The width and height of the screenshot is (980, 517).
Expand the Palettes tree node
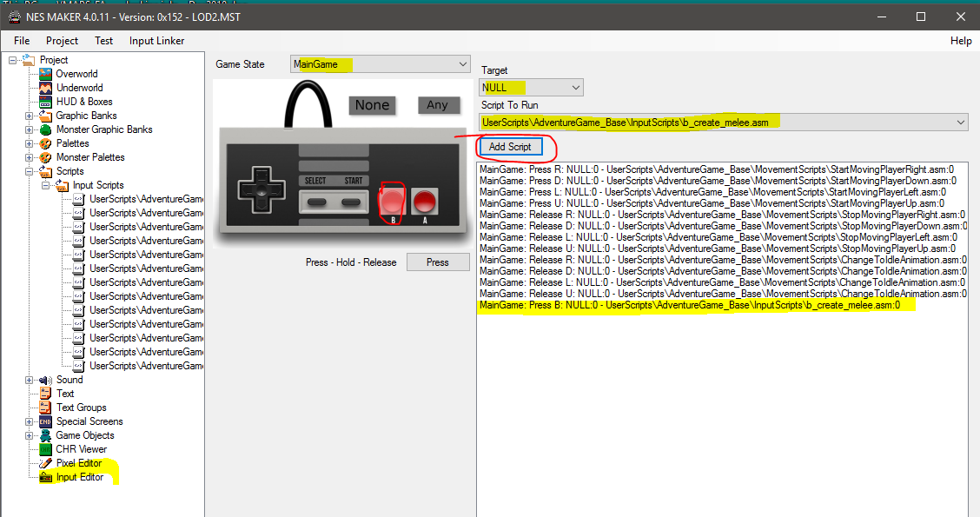[x=29, y=143]
